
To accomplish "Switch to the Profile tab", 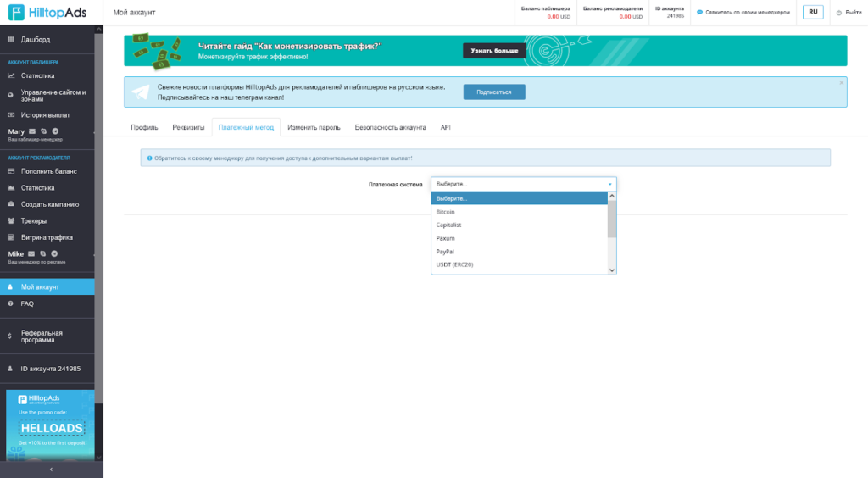I will click(x=144, y=127).
